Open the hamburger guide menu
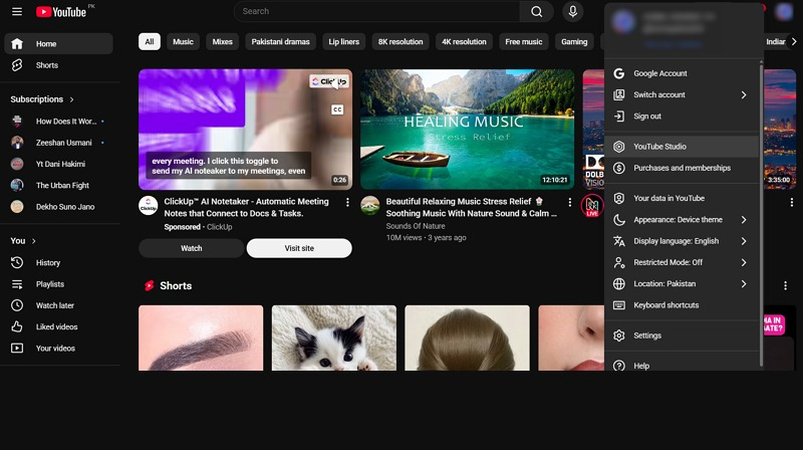The width and height of the screenshot is (803, 450). (16, 12)
